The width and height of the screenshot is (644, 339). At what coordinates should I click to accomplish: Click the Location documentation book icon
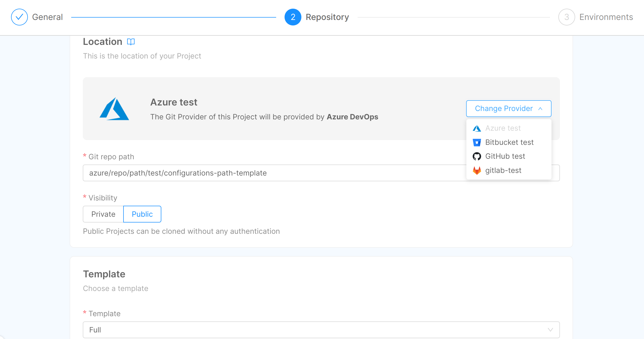(x=131, y=42)
